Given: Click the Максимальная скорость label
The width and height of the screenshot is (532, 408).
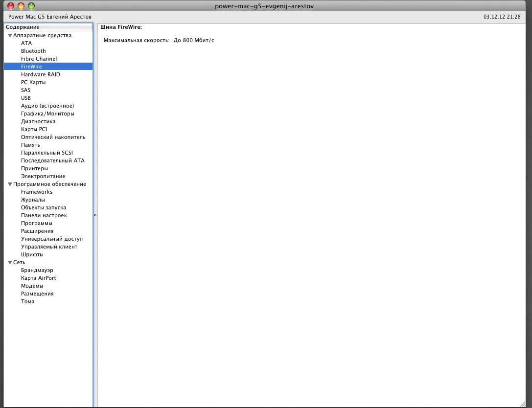Looking at the screenshot, I should coord(137,40).
